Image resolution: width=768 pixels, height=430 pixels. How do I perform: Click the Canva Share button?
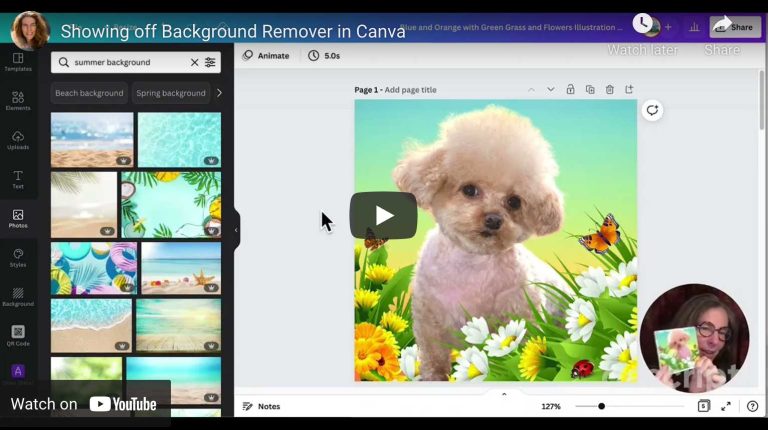[735, 27]
